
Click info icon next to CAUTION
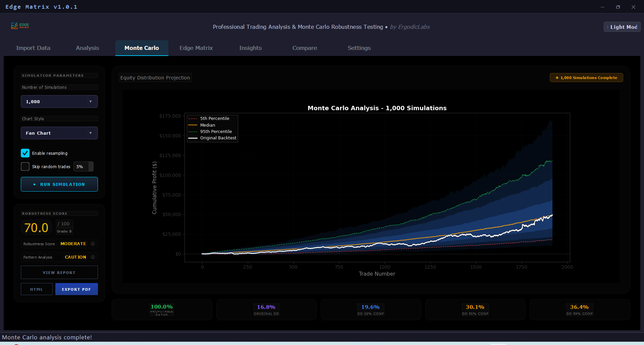coord(93,257)
